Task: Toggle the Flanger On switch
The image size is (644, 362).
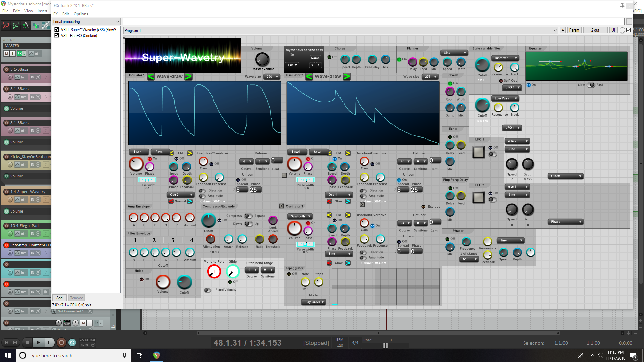Action: click(x=399, y=59)
